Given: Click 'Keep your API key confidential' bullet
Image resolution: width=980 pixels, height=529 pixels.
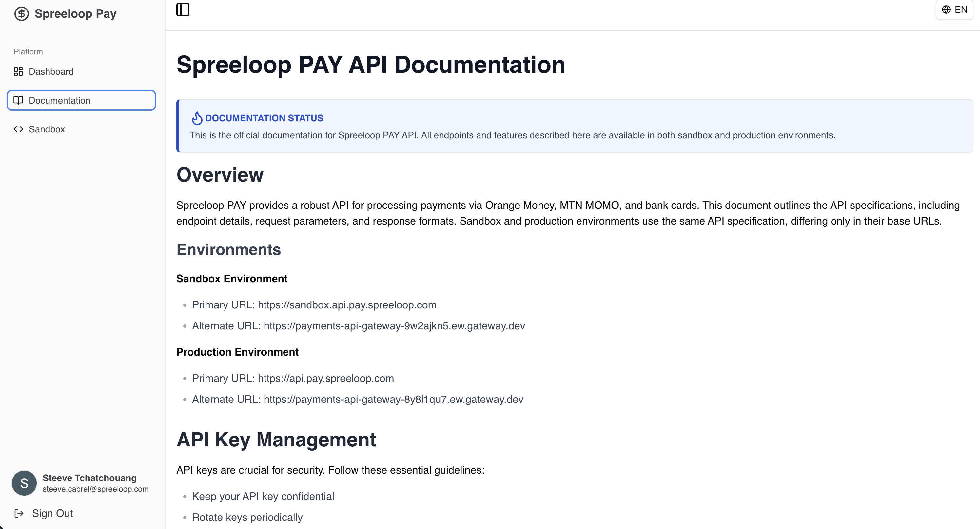Looking at the screenshot, I should 263,496.
